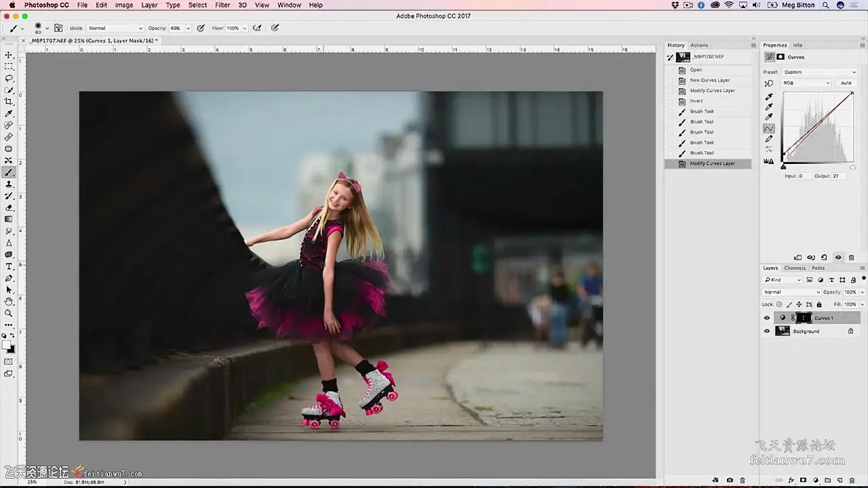Open the Filter menu
This screenshot has height=488, width=868.
click(222, 5)
